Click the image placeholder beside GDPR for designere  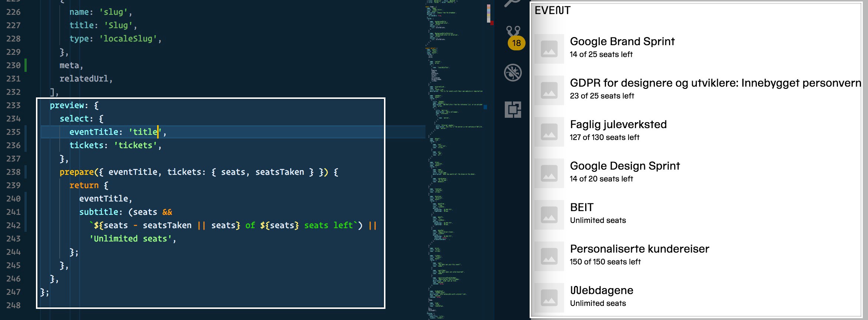(x=549, y=90)
